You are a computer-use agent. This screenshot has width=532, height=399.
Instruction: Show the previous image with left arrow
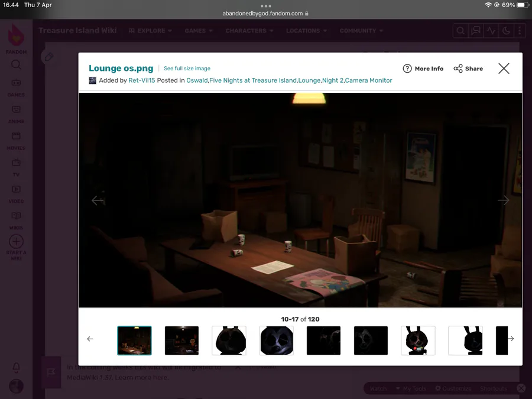tap(98, 200)
